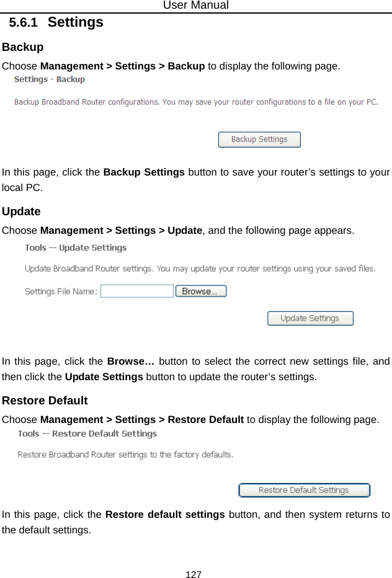The image size is (392, 578).
Task: Click page number 127 in footer
Action: [x=194, y=574]
